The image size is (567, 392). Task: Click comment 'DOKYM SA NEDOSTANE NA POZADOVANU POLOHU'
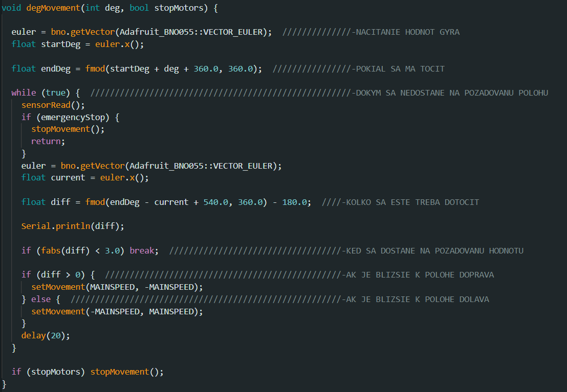452,93
